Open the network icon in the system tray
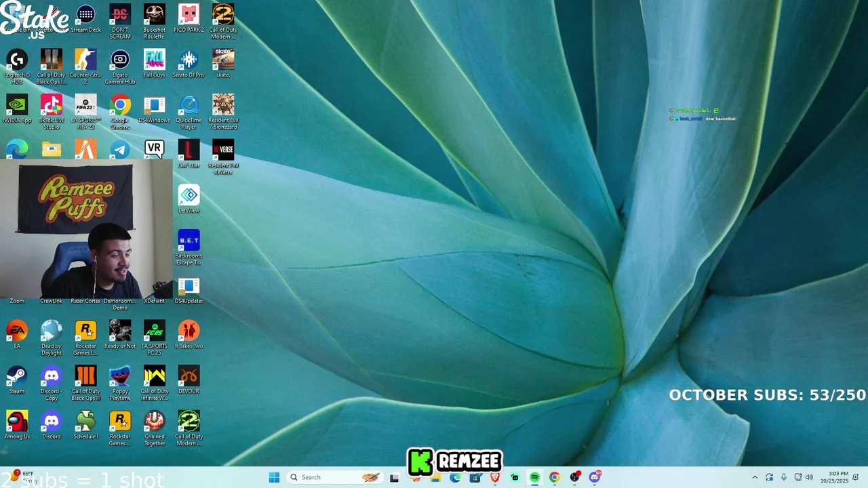Viewport: 868px width, 488px height. tap(798, 477)
